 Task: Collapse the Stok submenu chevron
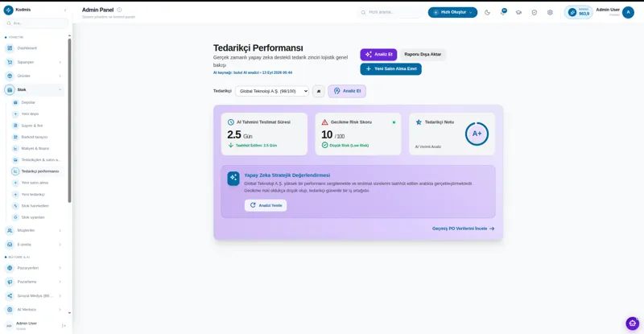tap(60, 89)
